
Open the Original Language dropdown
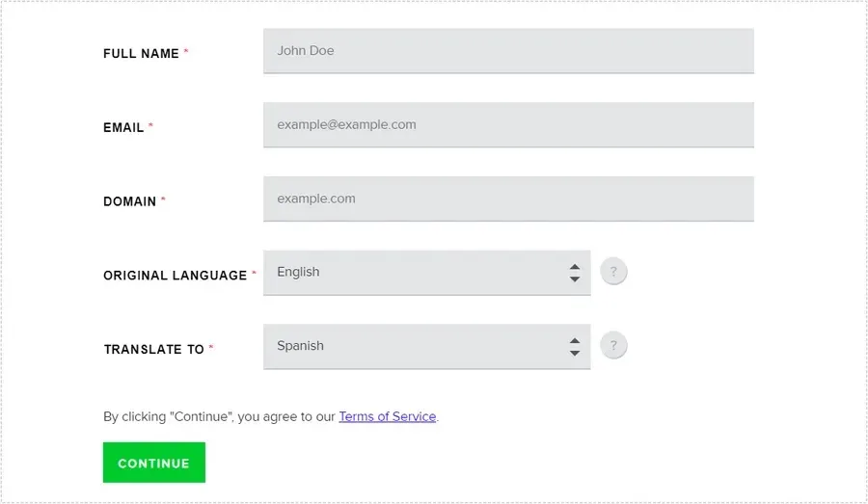pos(427,272)
